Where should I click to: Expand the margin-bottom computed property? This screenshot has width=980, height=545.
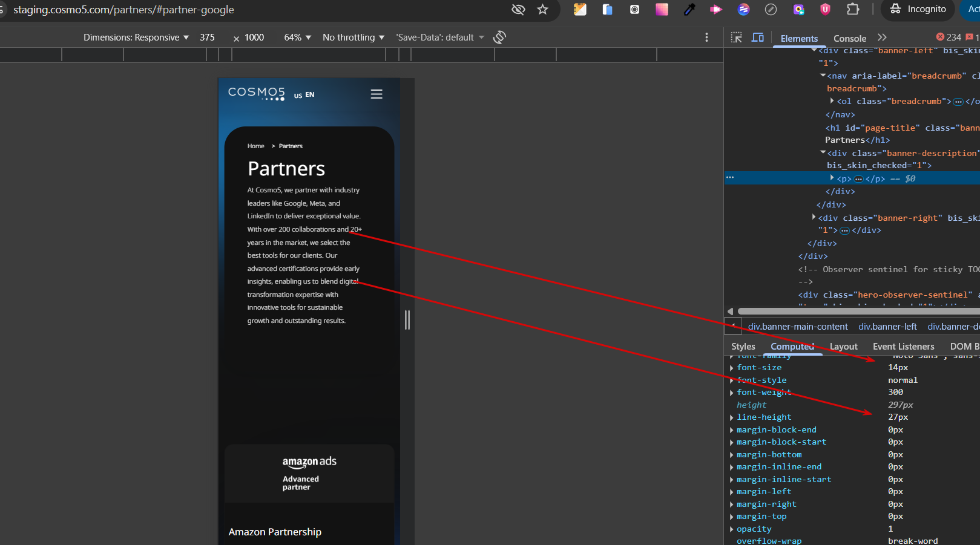pos(732,455)
